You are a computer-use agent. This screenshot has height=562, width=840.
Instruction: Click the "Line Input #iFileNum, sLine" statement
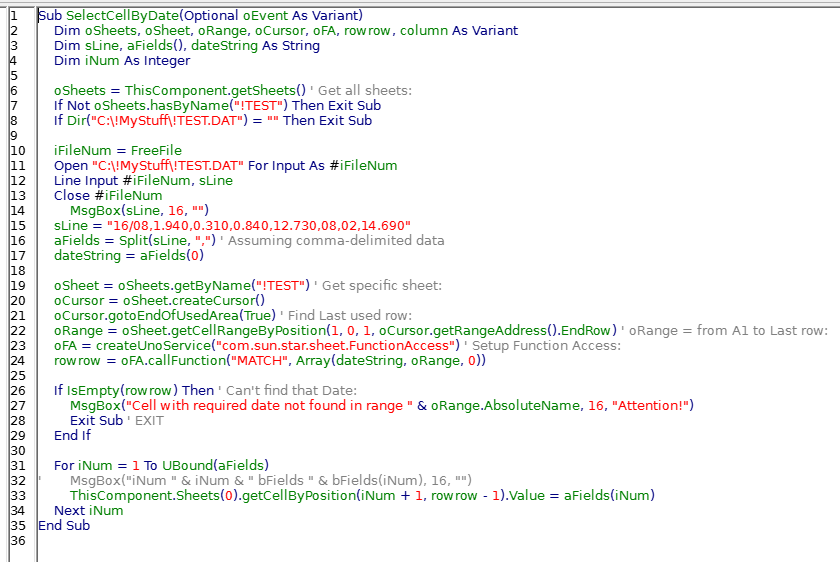(143, 180)
